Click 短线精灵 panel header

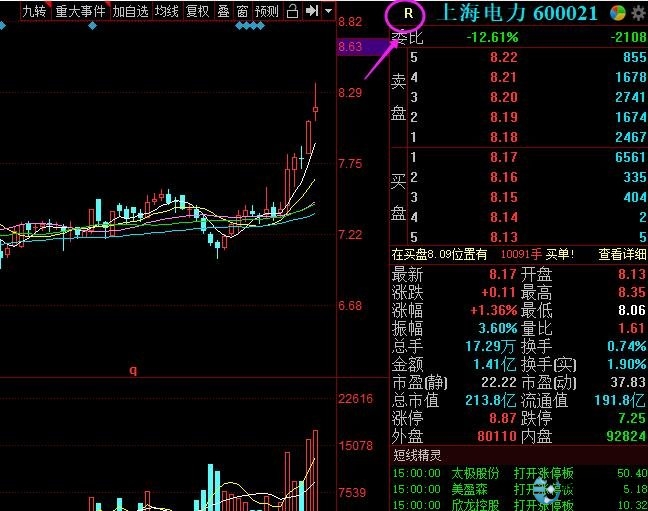(417, 455)
